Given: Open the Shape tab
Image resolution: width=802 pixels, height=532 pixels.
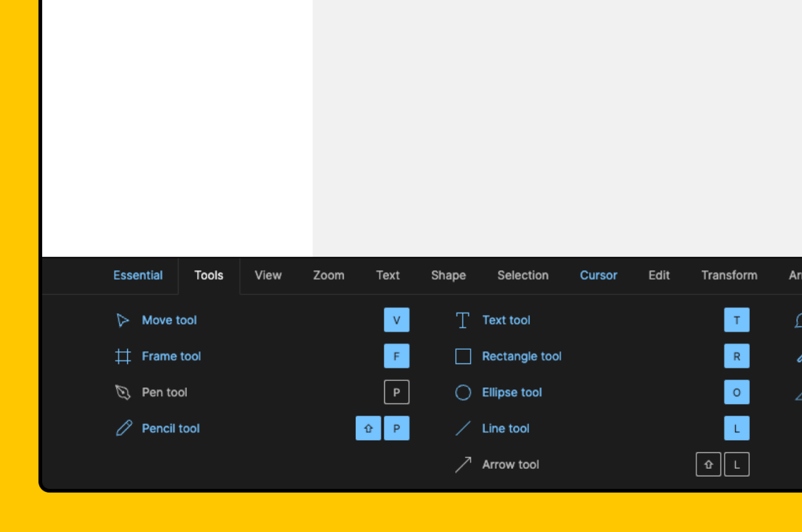Looking at the screenshot, I should tap(448, 275).
